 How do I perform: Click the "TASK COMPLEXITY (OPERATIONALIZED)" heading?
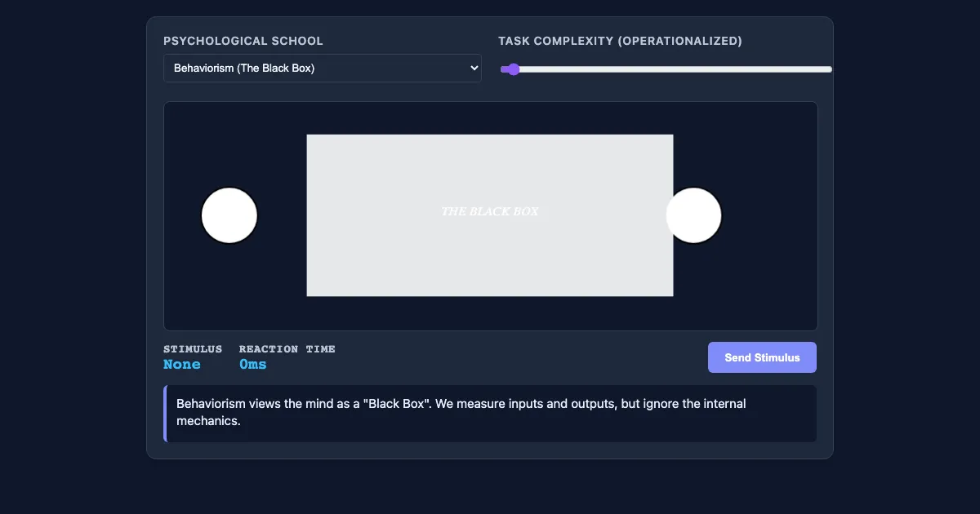pos(620,41)
